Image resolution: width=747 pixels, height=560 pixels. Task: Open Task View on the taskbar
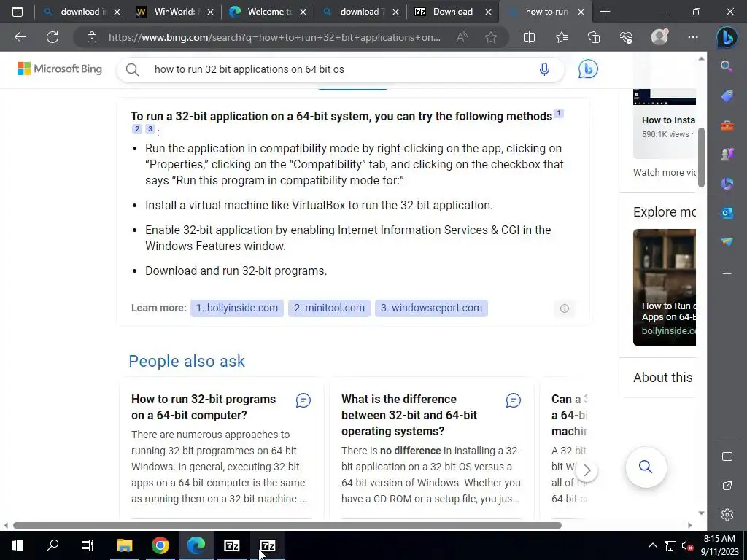coord(88,545)
